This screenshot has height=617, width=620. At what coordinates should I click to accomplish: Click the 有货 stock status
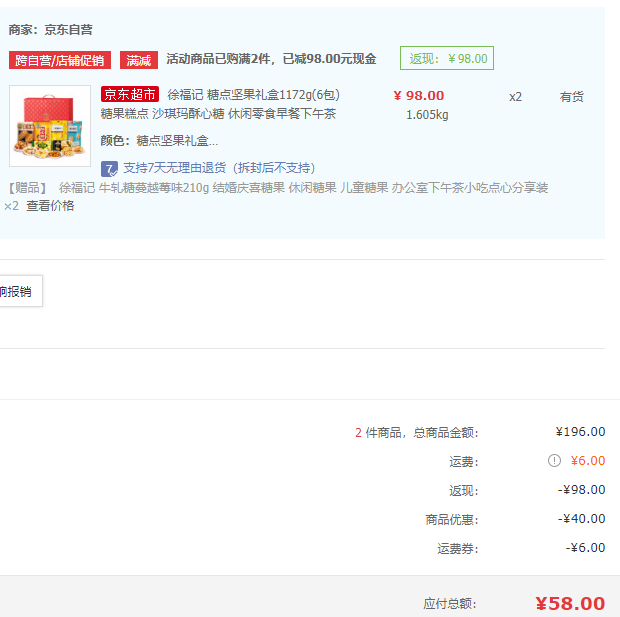click(x=571, y=97)
